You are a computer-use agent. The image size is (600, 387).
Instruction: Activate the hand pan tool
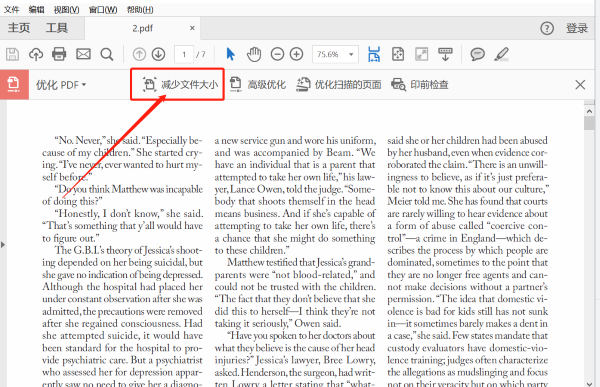[254, 54]
